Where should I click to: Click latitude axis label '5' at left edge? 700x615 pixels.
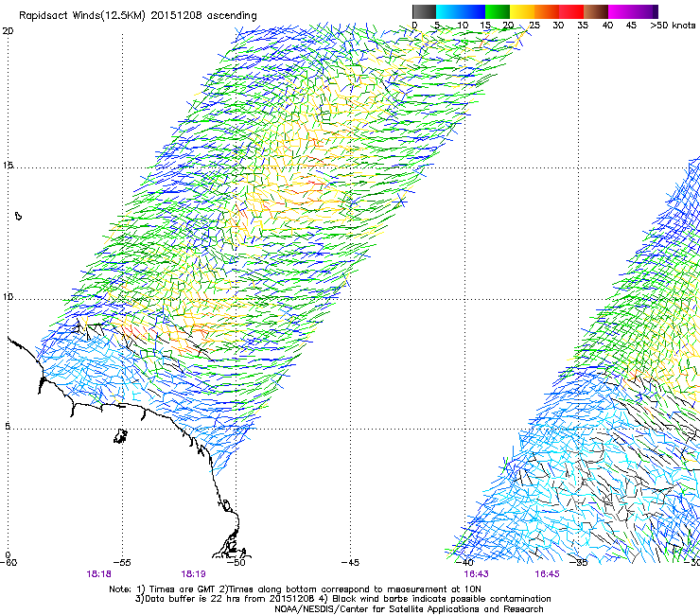[8, 427]
